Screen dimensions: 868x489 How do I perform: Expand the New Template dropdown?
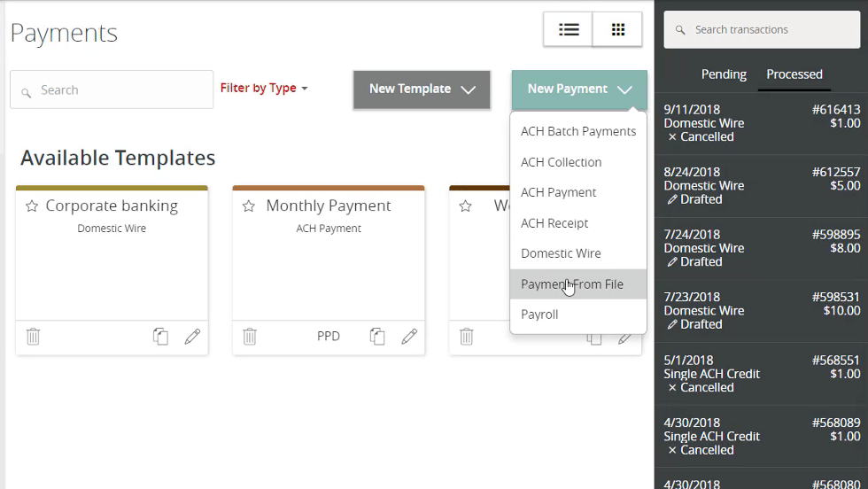coord(422,89)
